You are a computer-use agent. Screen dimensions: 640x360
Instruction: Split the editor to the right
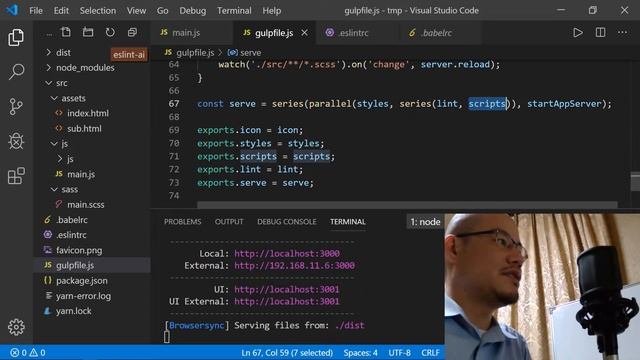[x=600, y=33]
